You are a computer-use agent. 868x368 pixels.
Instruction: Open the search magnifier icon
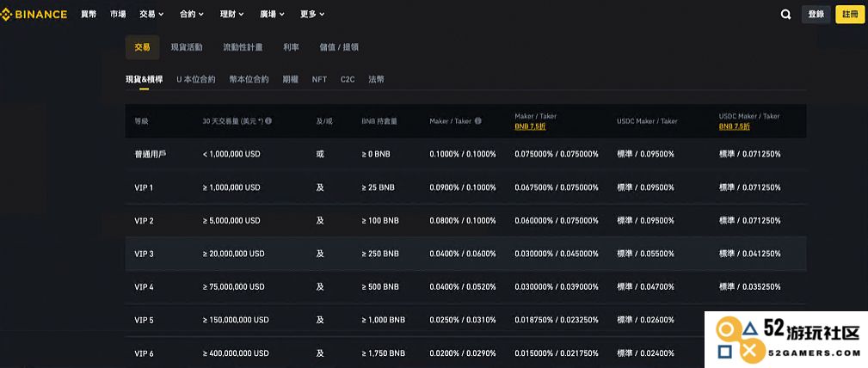pos(785,15)
